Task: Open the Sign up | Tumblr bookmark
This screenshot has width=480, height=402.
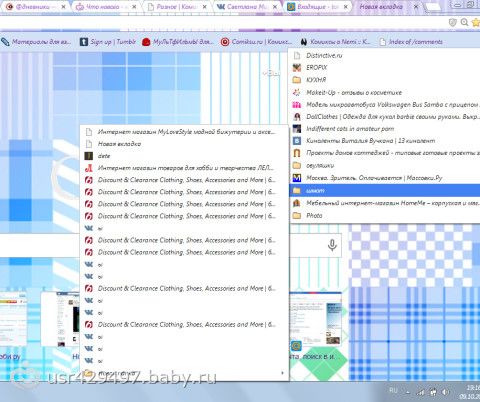Action: pyautogui.click(x=108, y=42)
